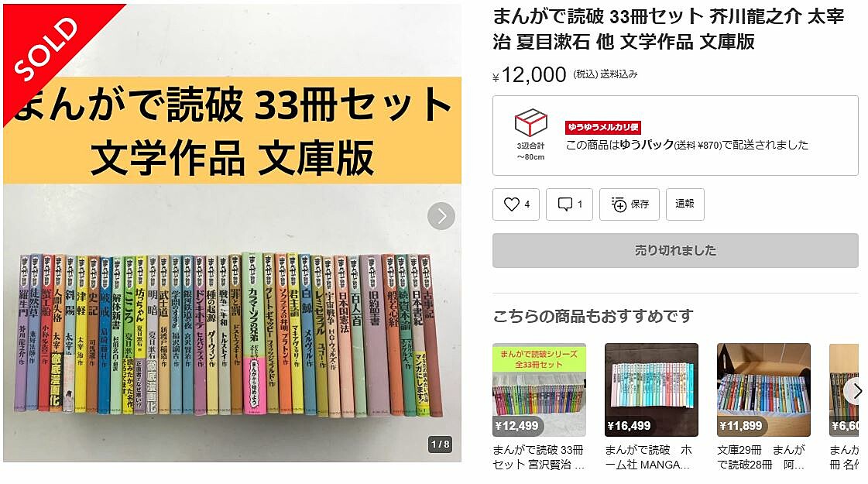Click link まんがで読破 33冊セット 宮沢賢治
This screenshot has height=484, width=868.
[539, 457]
